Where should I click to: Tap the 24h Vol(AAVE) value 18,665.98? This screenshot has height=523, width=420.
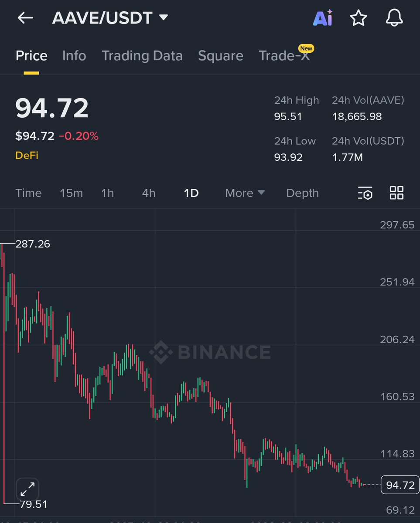click(x=357, y=116)
